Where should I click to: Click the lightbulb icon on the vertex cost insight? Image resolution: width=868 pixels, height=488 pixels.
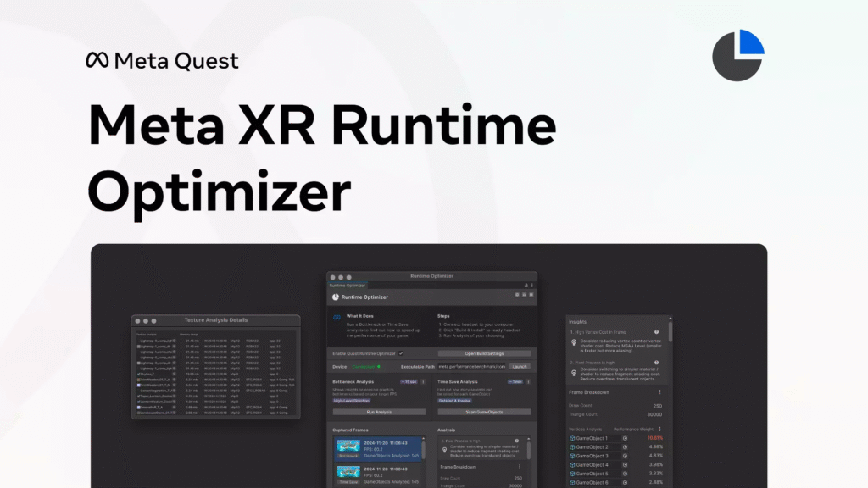[x=573, y=342]
